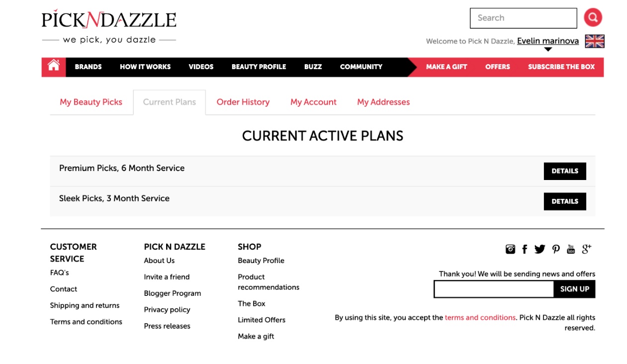Expand the Evelin marinova user menu arrow
Image resolution: width=627 pixels, height=364 pixels.
click(548, 49)
